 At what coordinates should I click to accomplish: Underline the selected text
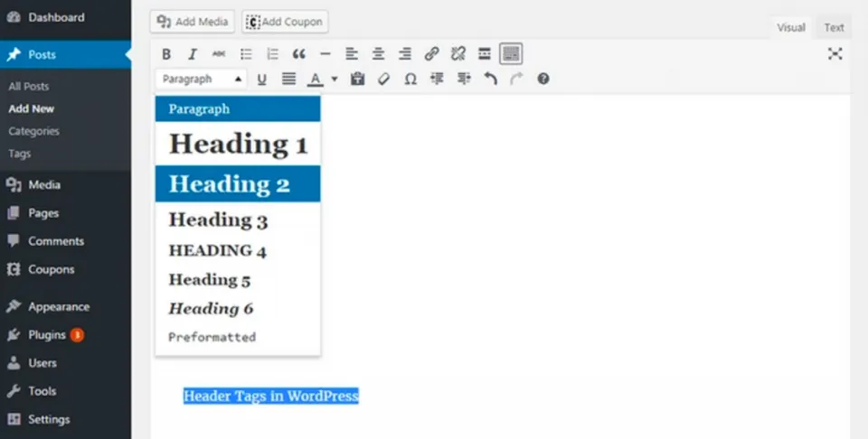pyautogui.click(x=262, y=79)
